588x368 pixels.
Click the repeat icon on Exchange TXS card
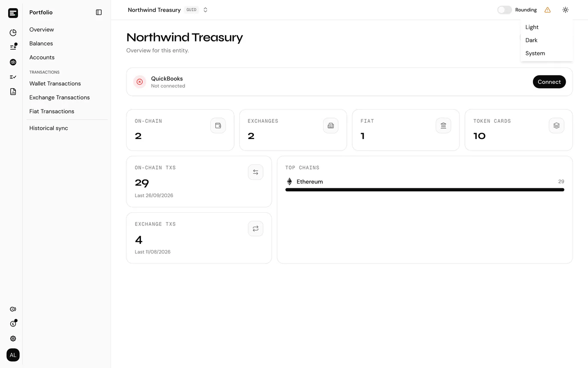tap(256, 229)
